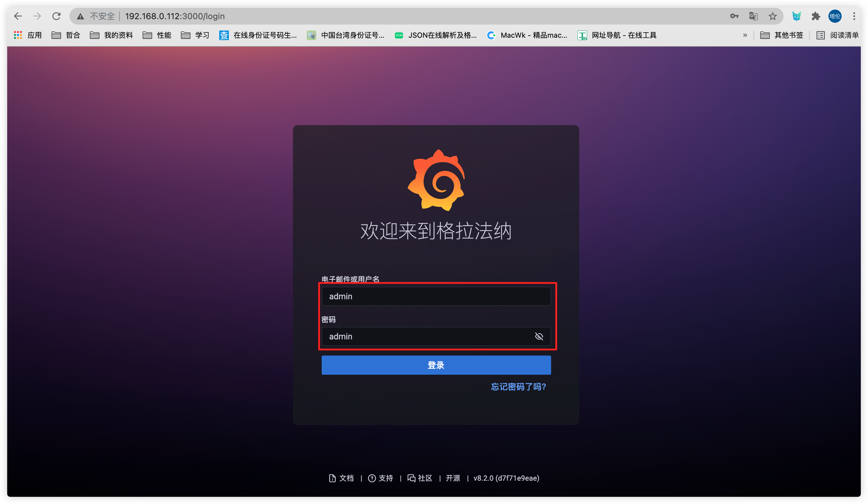Focus the 电子邮件或用户名 input field
868x504 pixels.
point(436,296)
